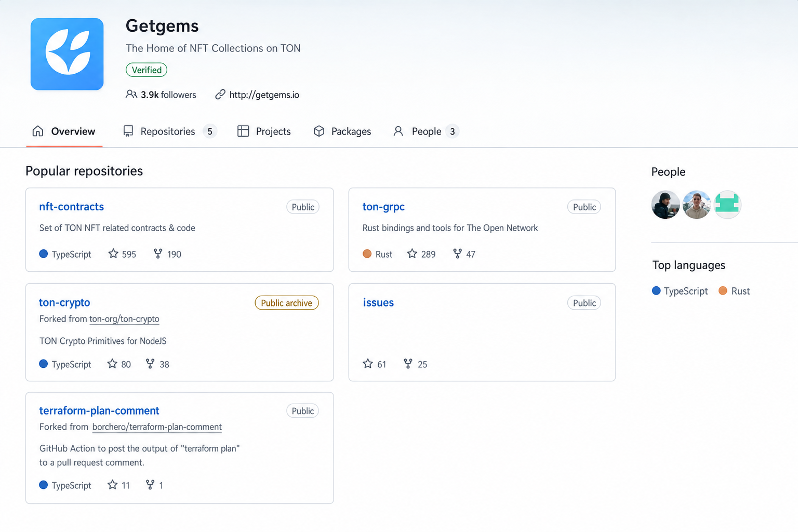Click the fork icon on ton-grpc

(x=457, y=254)
